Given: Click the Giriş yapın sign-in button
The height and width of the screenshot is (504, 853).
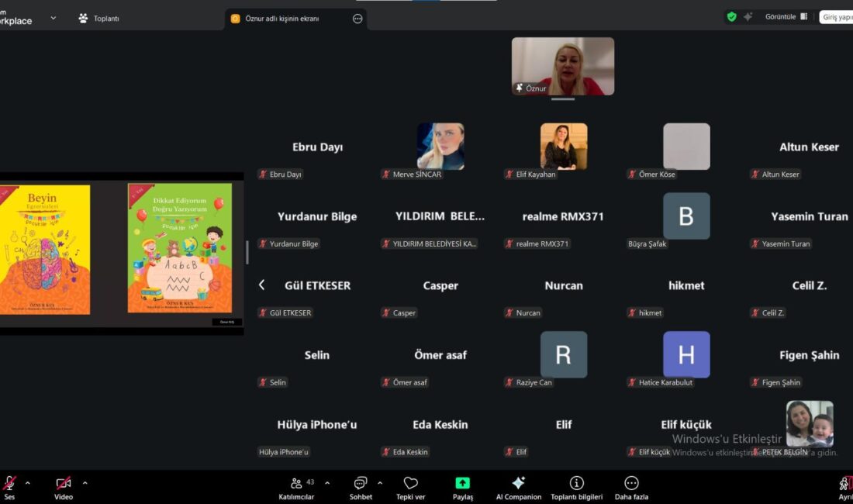Looking at the screenshot, I should pos(837,17).
